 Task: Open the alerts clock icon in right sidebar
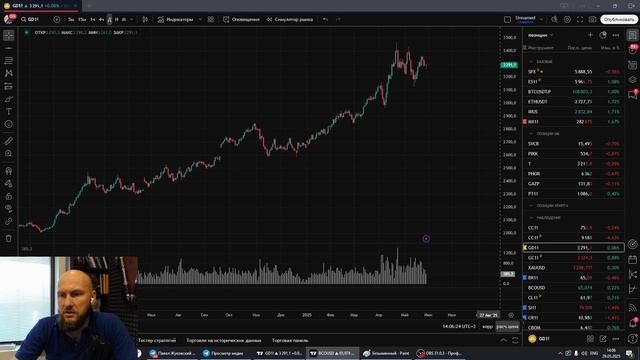pyautogui.click(x=633, y=50)
